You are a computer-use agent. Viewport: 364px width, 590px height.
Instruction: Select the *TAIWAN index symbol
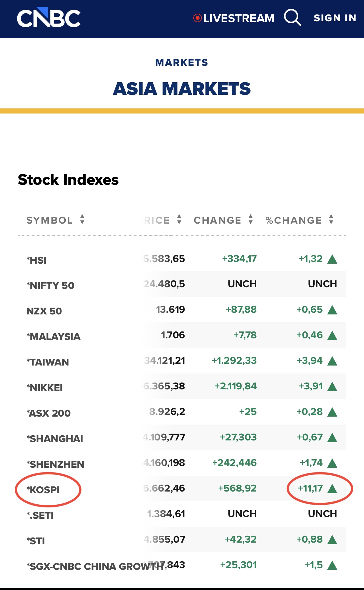pyautogui.click(x=48, y=362)
